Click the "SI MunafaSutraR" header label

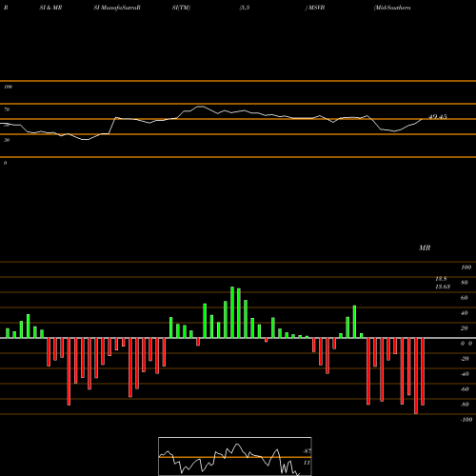click(x=117, y=8)
